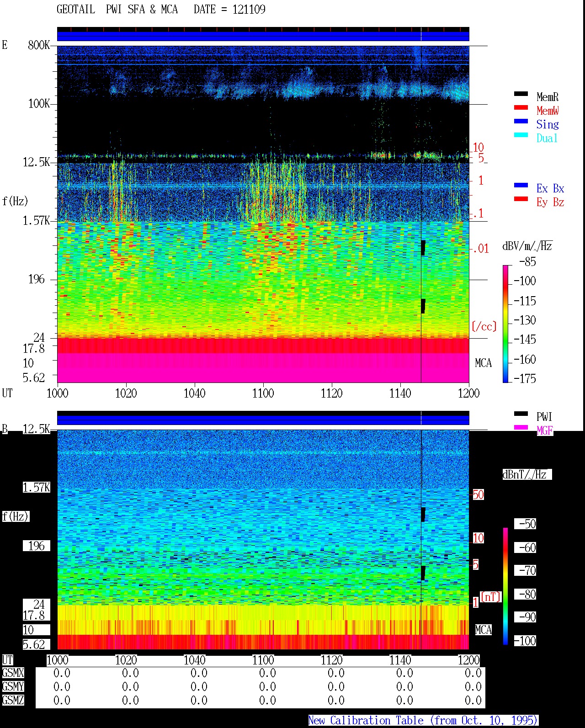The image size is (585, 728).
Task: Click the dBnT magnetic field color bar
Action: pyautogui.click(x=505, y=586)
